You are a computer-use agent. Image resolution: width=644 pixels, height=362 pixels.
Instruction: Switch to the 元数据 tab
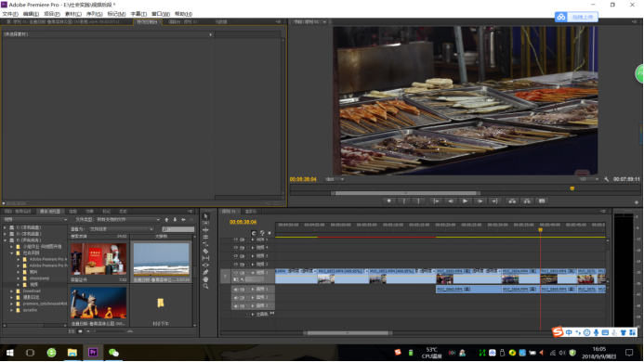coord(221,21)
